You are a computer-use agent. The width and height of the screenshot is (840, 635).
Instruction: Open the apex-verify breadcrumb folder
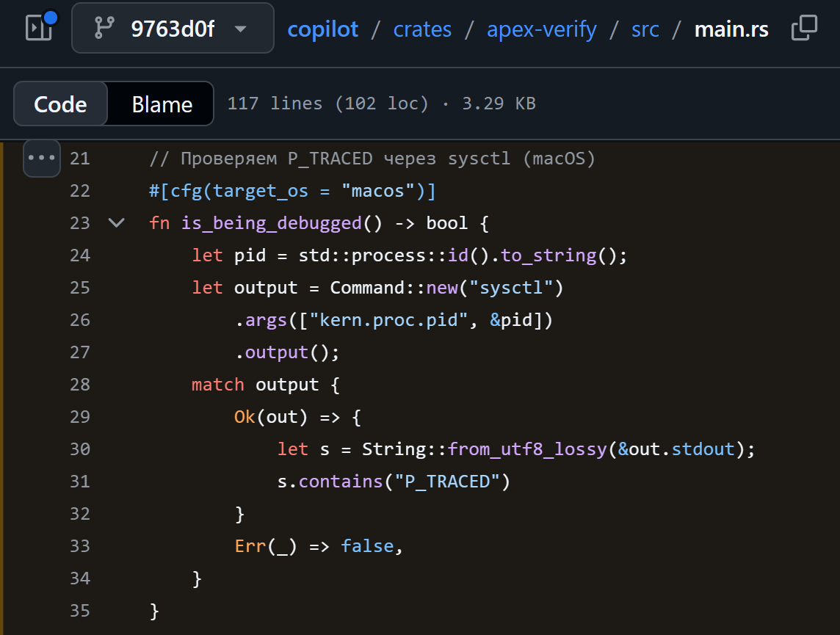coord(542,29)
